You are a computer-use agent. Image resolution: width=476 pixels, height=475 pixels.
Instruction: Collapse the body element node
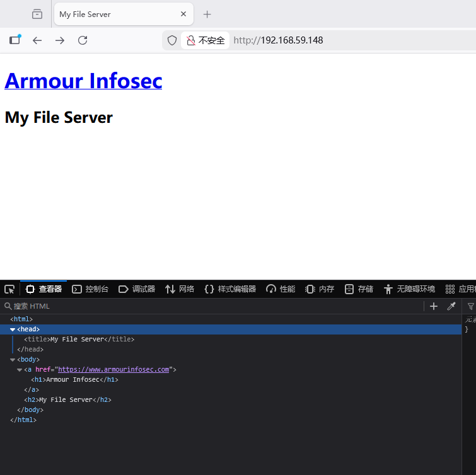(x=13, y=360)
